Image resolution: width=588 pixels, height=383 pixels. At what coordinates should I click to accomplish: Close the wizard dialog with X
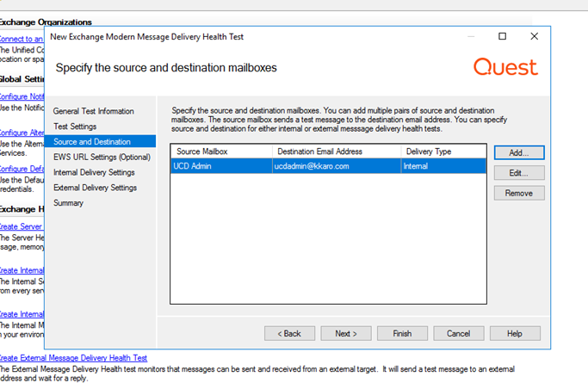point(535,36)
